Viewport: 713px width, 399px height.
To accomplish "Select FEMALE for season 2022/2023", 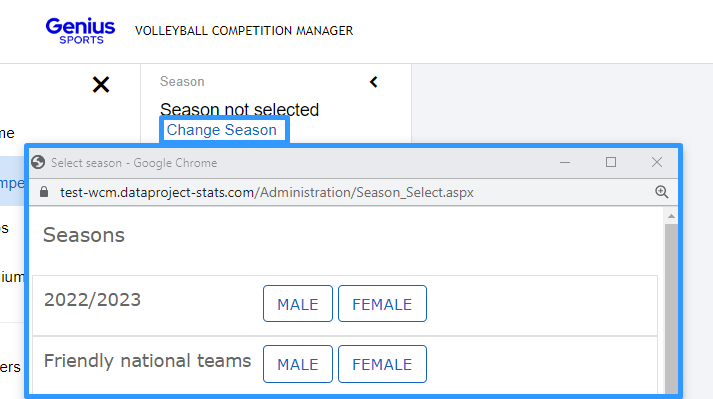I will point(382,304).
